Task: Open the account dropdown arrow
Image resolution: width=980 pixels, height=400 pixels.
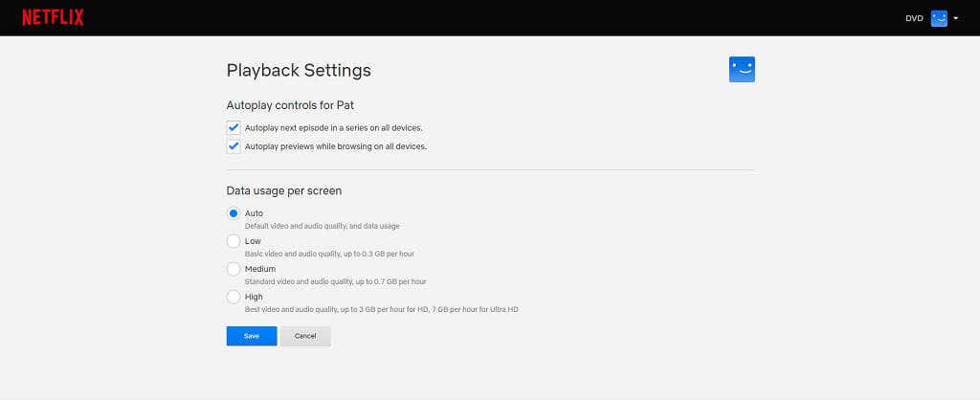Action: [x=955, y=18]
